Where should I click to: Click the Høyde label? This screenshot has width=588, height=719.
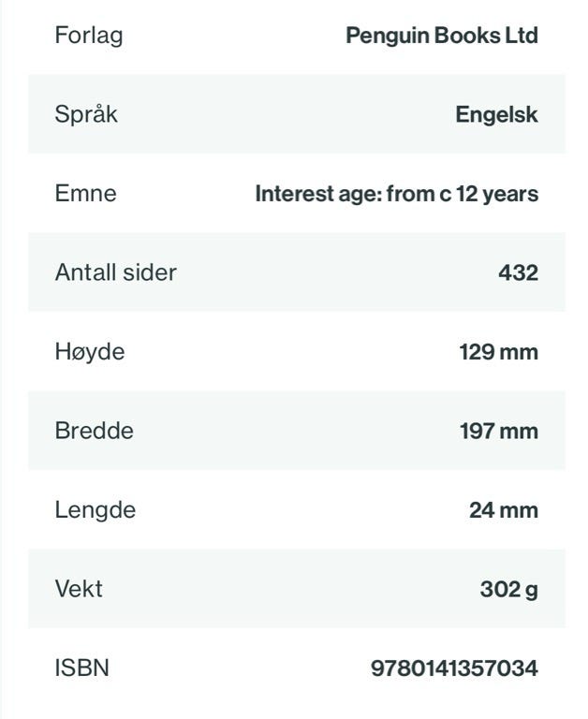90,352
